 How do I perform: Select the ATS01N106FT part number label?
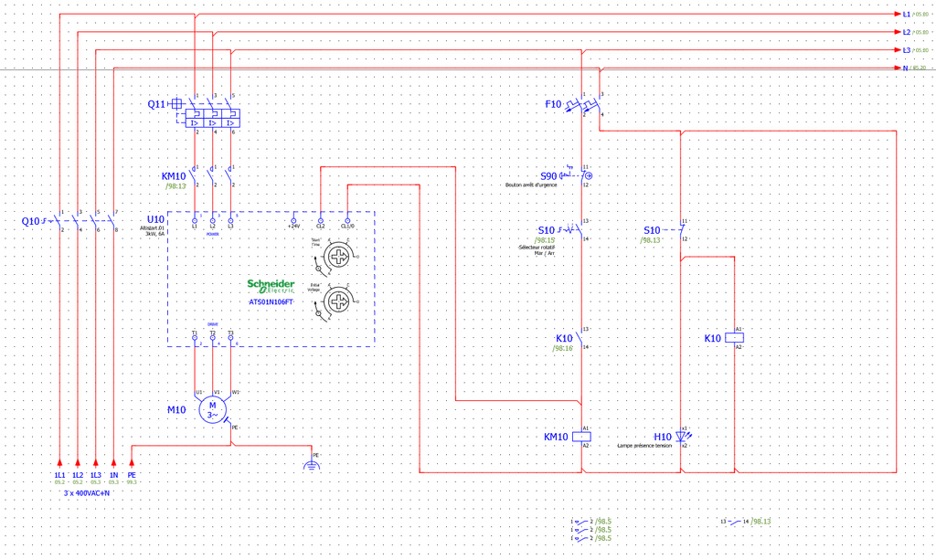[271, 301]
